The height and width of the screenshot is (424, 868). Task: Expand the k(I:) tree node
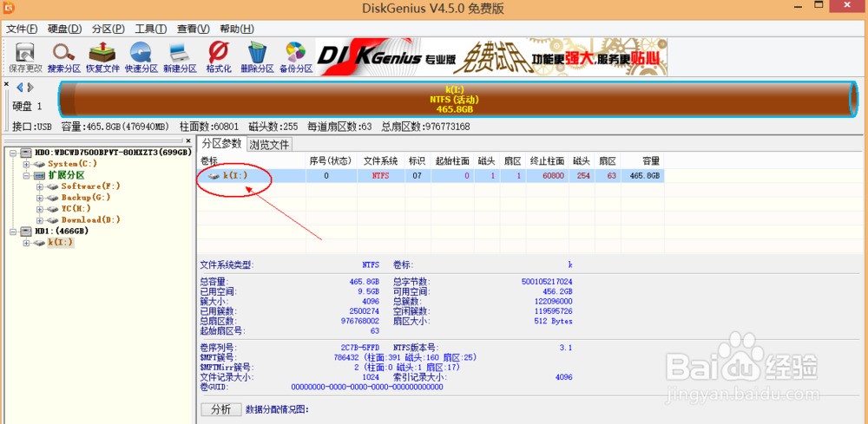[26, 242]
